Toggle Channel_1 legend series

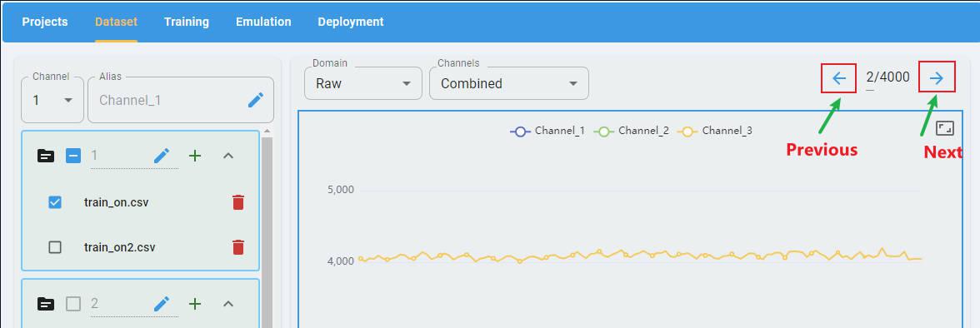tap(547, 132)
